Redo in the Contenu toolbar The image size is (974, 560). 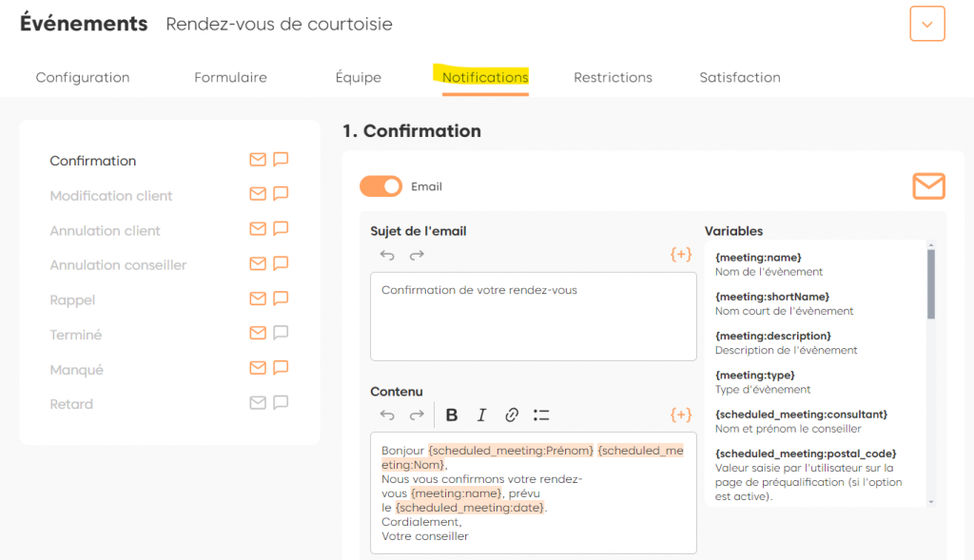coord(417,415)
